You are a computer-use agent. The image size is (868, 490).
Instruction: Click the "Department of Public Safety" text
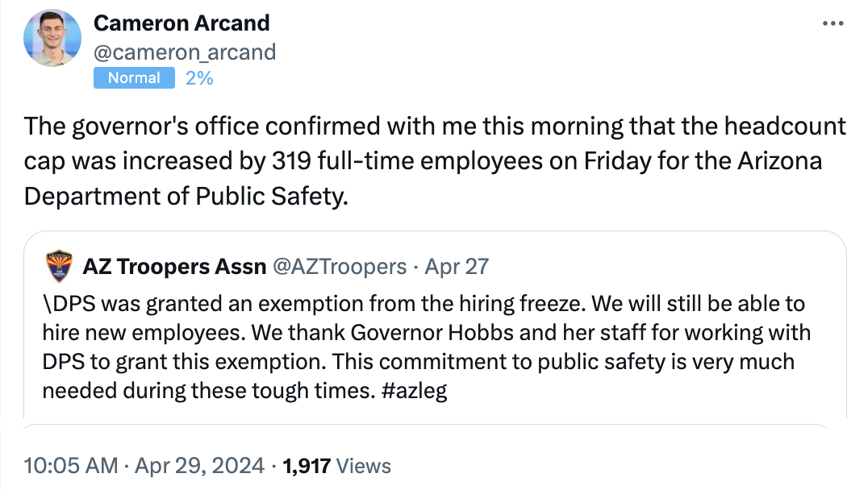click(186, 196)
